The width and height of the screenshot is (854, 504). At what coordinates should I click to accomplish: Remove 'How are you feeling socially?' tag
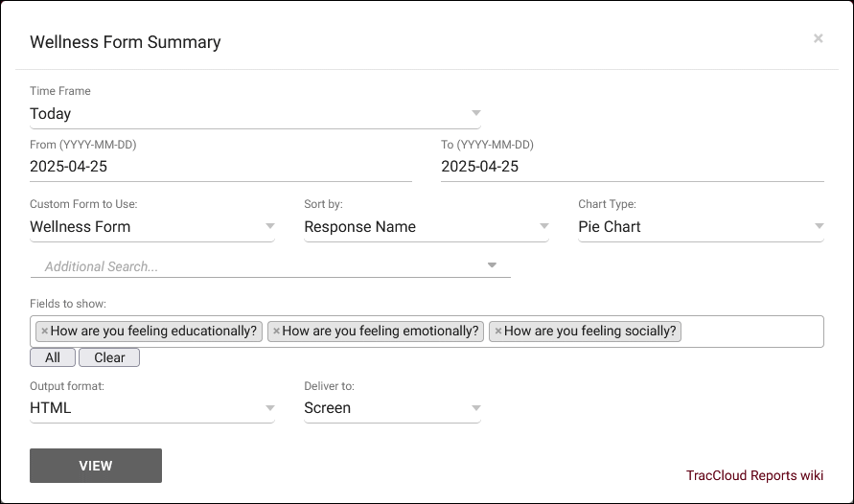click(497, 332)
